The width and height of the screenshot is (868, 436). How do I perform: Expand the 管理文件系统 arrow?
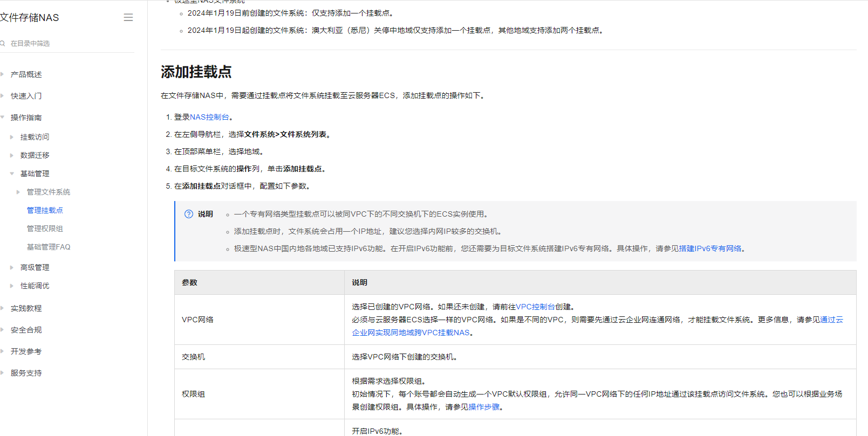(x=18, y=192)
